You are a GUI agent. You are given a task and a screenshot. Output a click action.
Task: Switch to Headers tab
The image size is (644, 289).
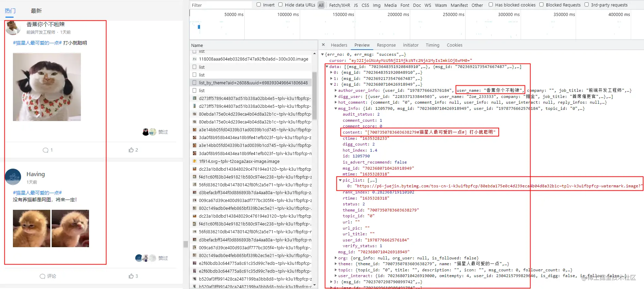pyautogui.click(x=339, y=45)
